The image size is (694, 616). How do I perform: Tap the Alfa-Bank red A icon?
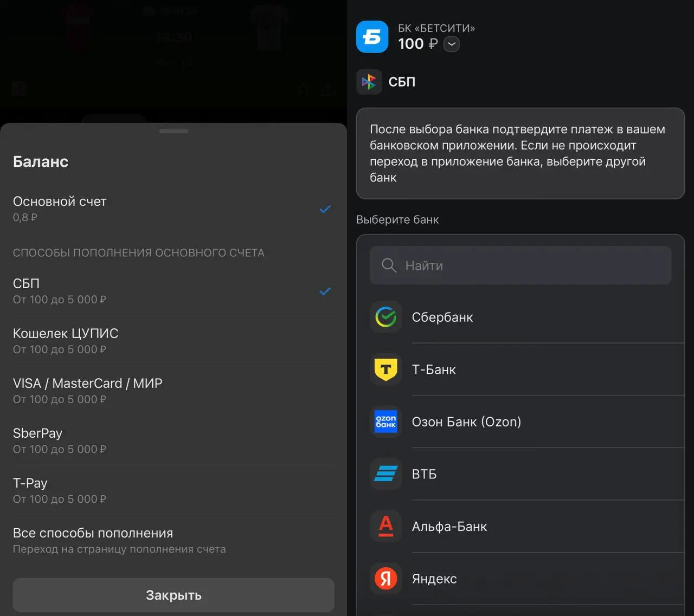pos(386,526)
